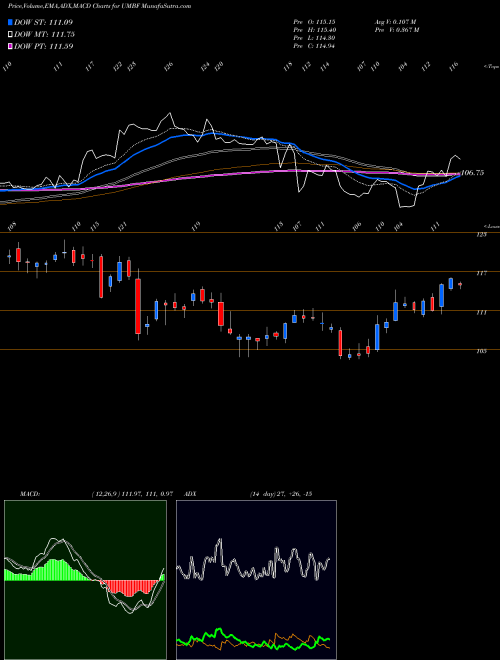The height and width of the screenshot is (660, 500).
Task: Click the '<-Tops' label at right edge
Action: tap(491, 67)
